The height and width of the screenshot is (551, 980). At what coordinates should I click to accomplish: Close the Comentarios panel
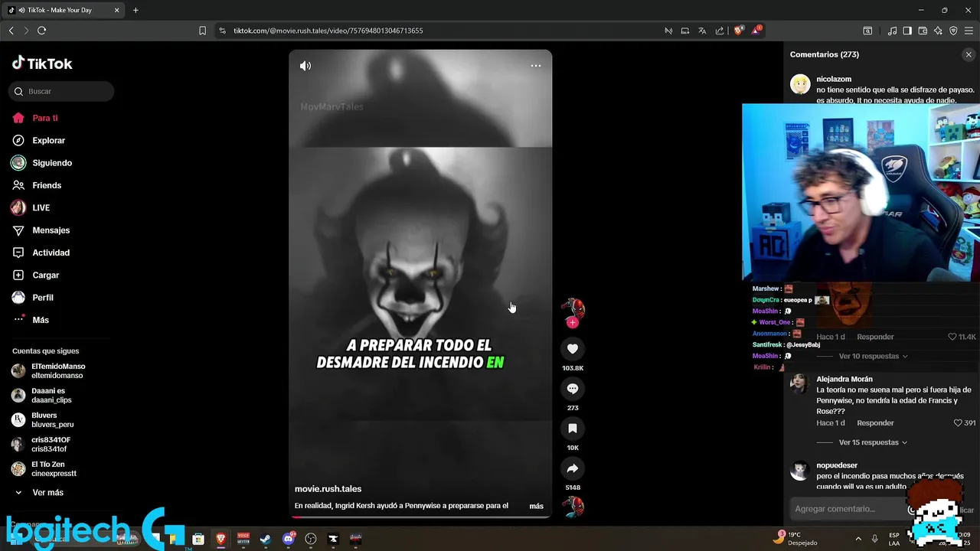point(969,54)
